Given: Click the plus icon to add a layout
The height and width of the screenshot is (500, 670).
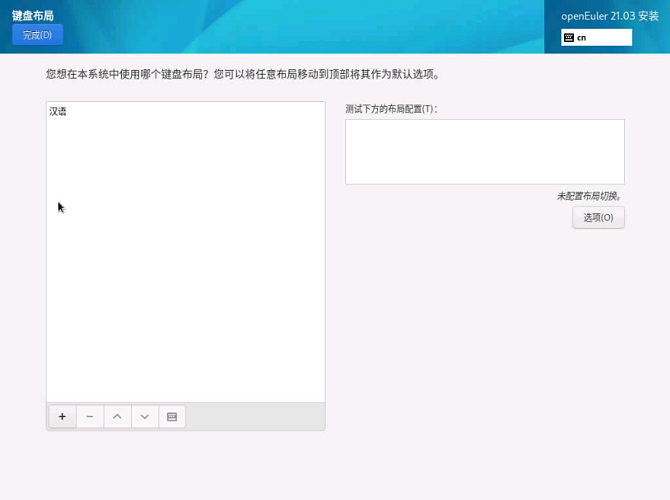Looking at the screenshot, I should (x=62, y=417).
